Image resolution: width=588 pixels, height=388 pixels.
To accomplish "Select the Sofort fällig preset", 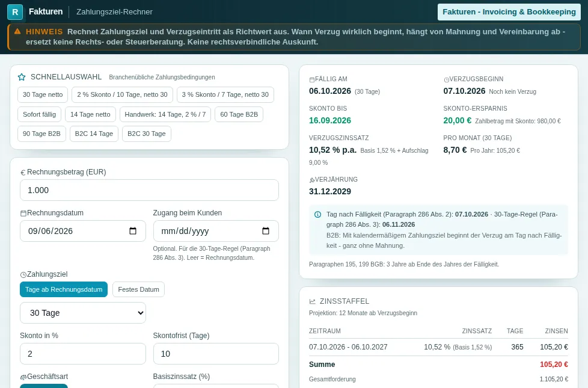I will pos(39,114).
